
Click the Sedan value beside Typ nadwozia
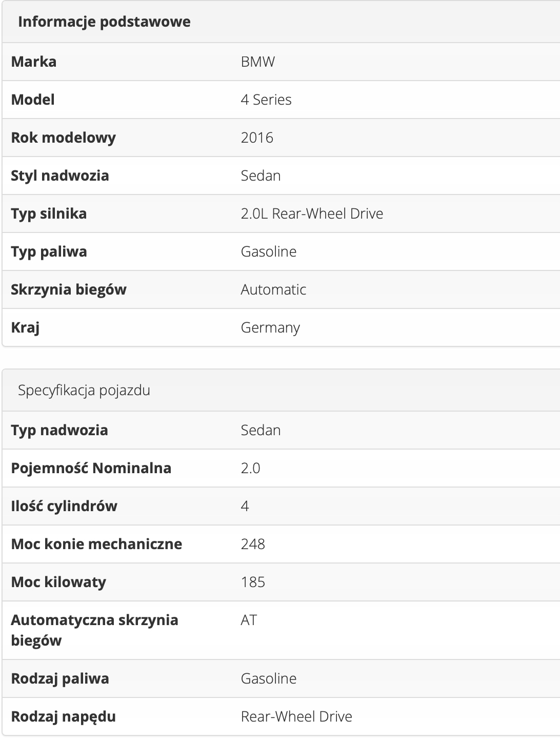261,431
